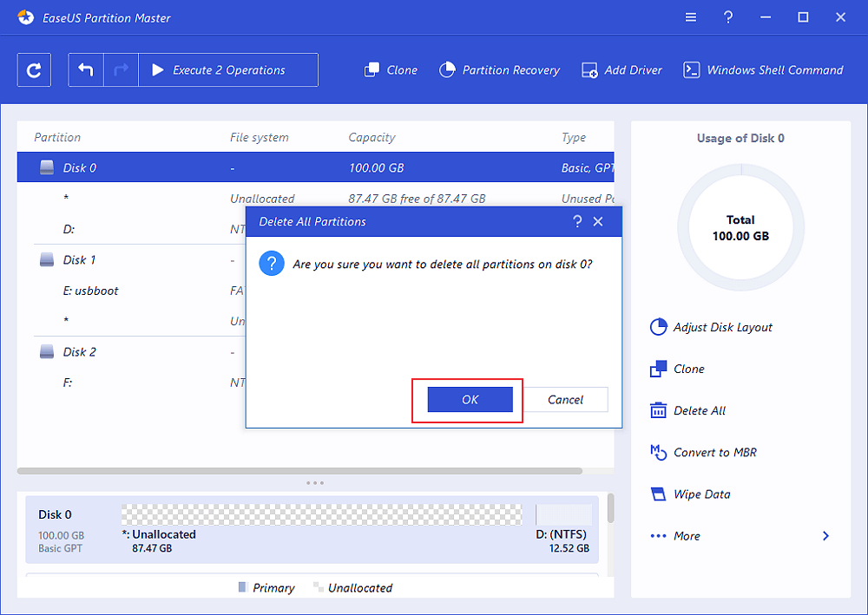This screenshot has height=615, width=868.
Task: Select Disk 0 row in partition list
Action: tap(80, 167)
